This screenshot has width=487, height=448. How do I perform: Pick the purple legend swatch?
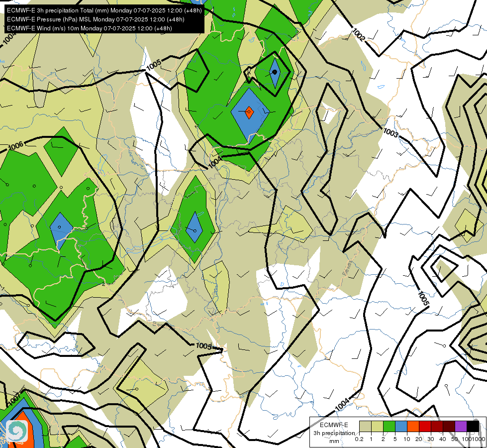[461, 426]
